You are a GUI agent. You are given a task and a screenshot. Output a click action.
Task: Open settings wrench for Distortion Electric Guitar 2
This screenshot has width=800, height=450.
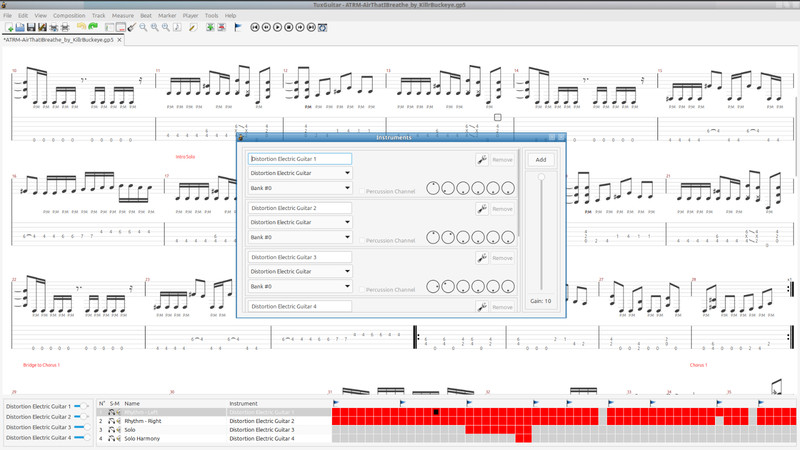click(x=482, y=209)
